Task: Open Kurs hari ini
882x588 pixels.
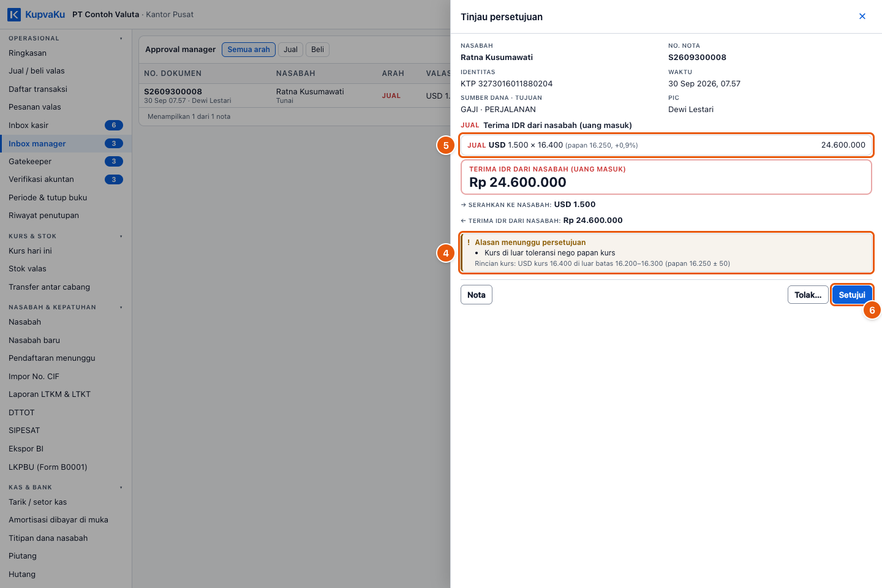Action: (66, 251)
